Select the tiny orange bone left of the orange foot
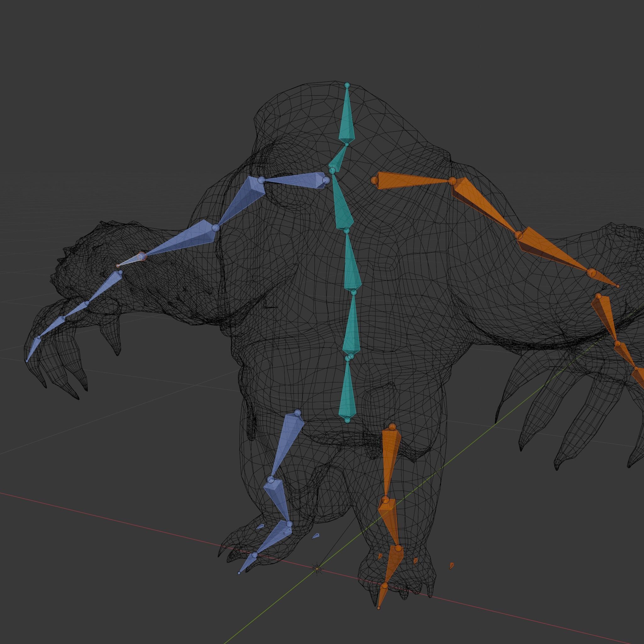This screenshot has width=644, height=644. tap(379, 556)
